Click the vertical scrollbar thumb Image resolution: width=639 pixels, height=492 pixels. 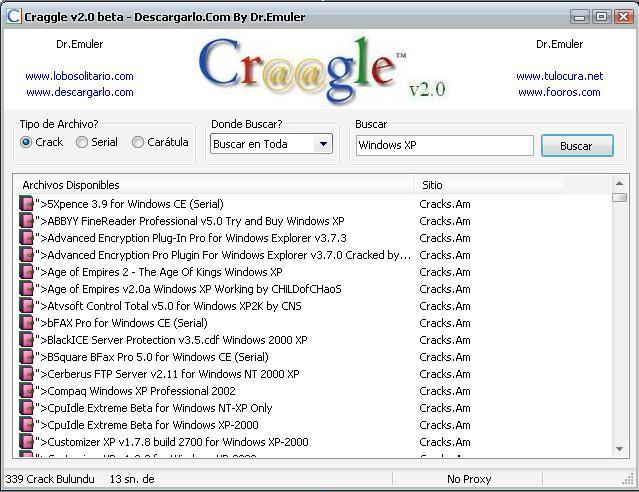pyautogui.click(x=619, y=197)
